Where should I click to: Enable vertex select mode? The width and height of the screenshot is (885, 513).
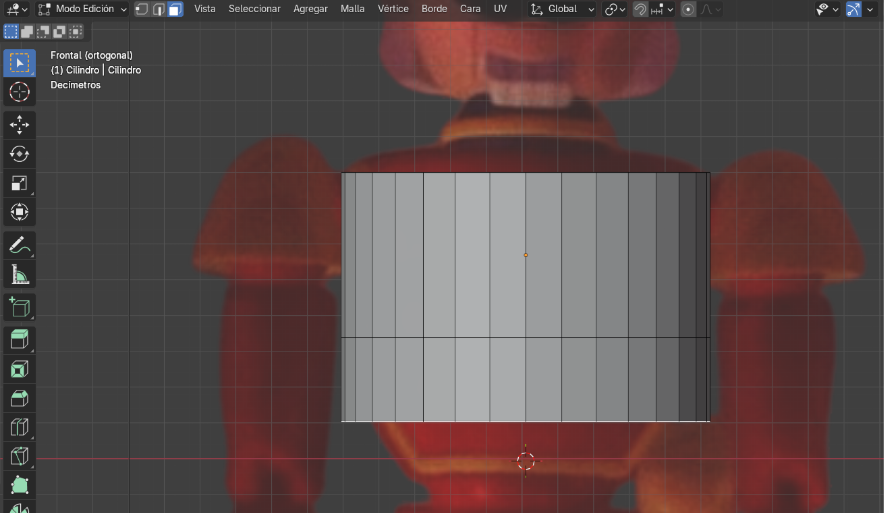pos(142,9)
